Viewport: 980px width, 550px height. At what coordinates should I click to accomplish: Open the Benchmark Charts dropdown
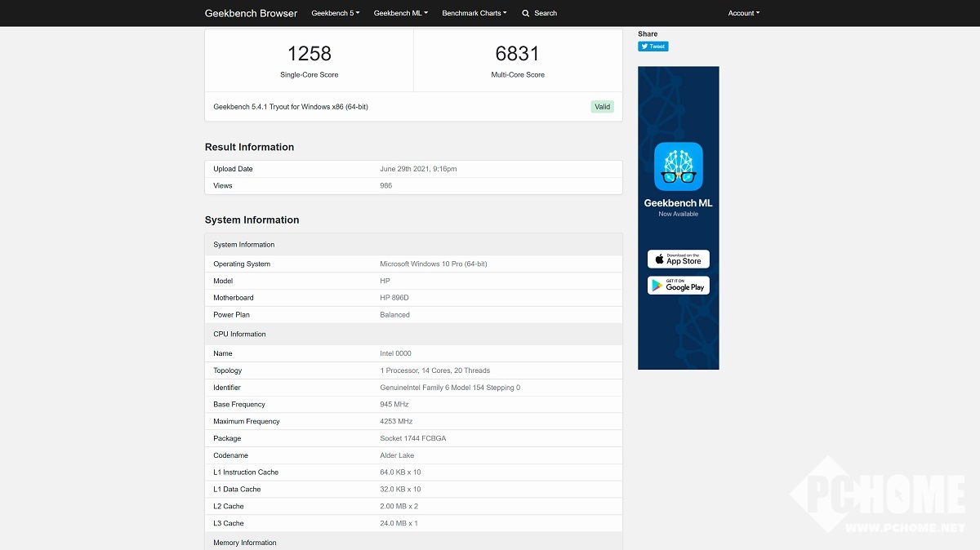click(474, 13)
